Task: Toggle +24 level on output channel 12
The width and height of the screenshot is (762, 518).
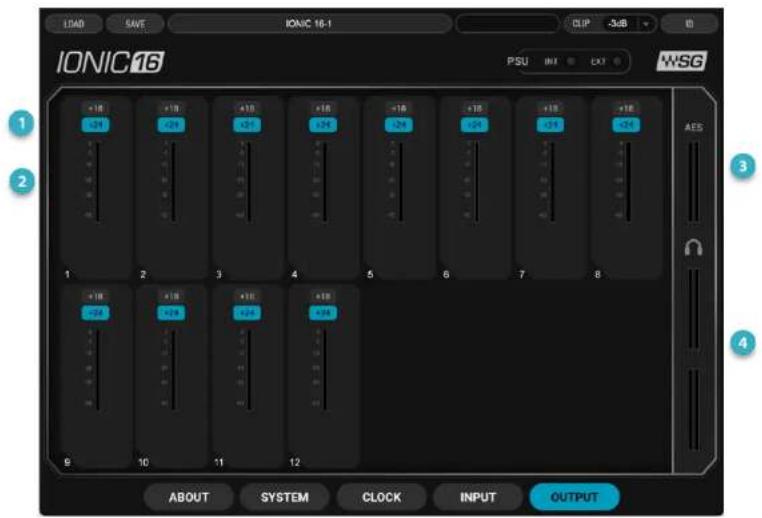Action: (x=323, y=312)
